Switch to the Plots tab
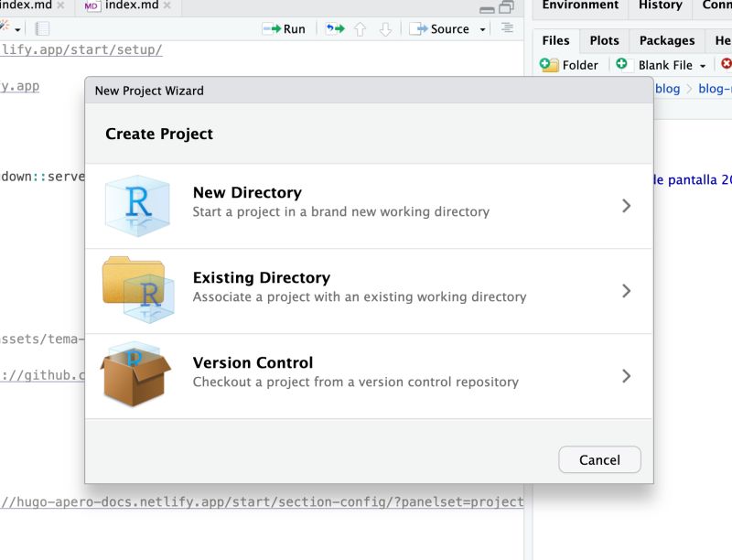Viewport: 732px width, 560px height. click(603, 40)
